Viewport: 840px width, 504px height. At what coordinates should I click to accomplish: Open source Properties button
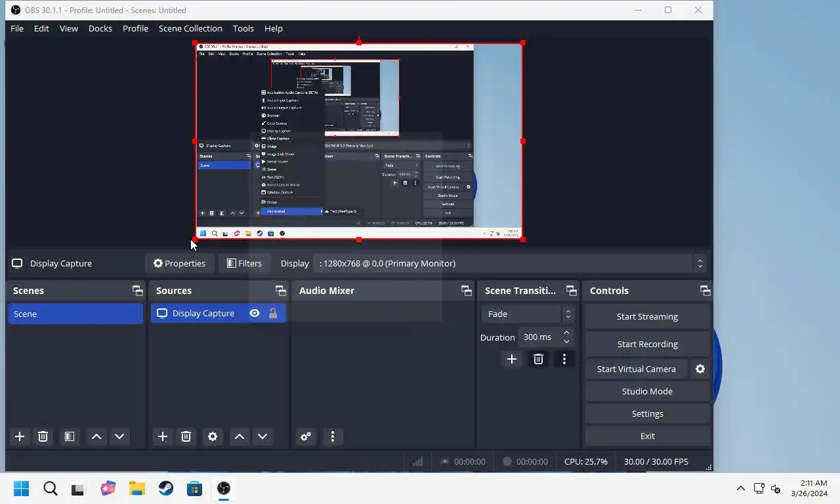179,263
